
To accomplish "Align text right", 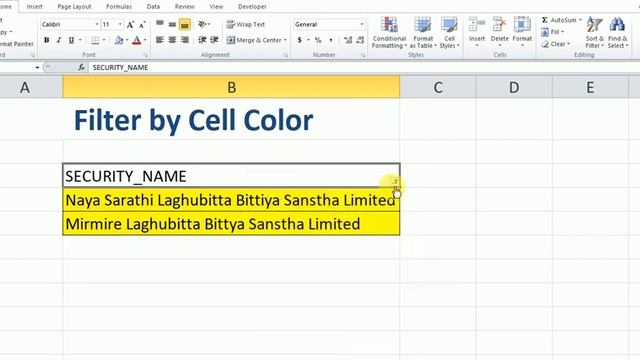I will 184,40.
